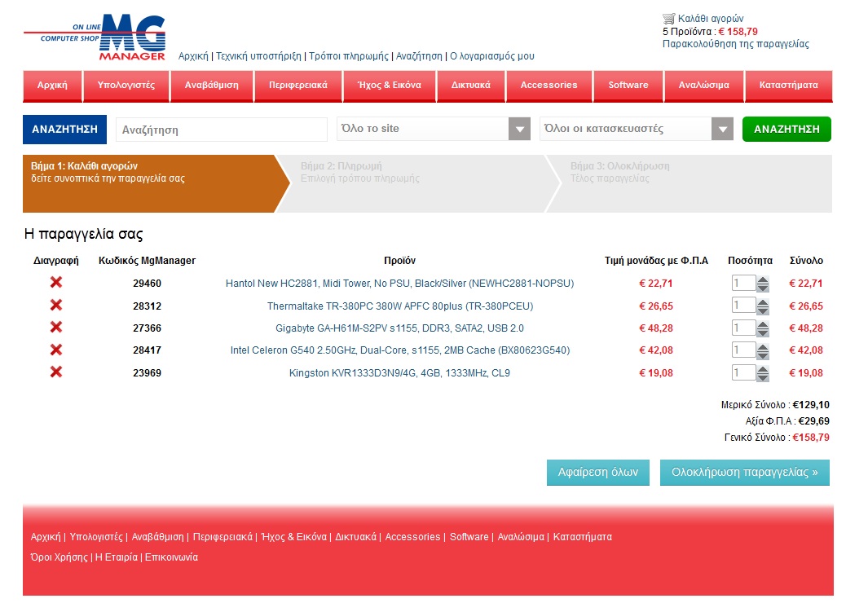The image size is (868, 603).
Task: Open Hantol New HC2881 product link
Action: (399, 284)
